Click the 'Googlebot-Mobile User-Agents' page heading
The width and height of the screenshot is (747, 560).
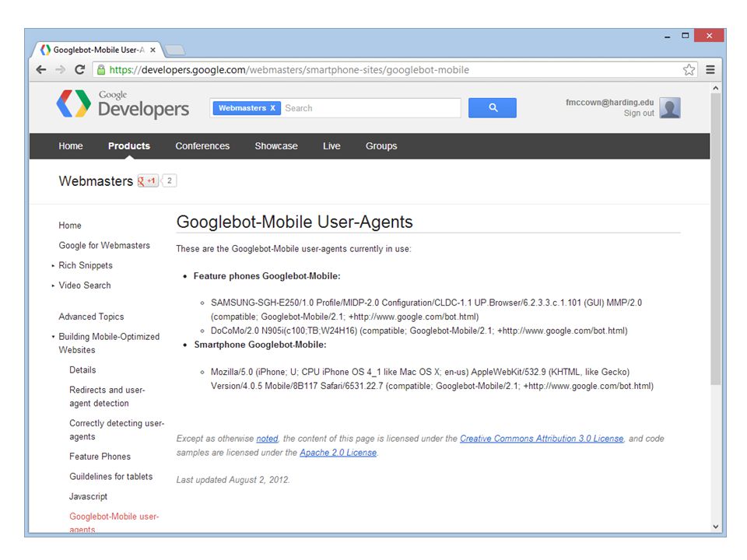click(294, 222)
